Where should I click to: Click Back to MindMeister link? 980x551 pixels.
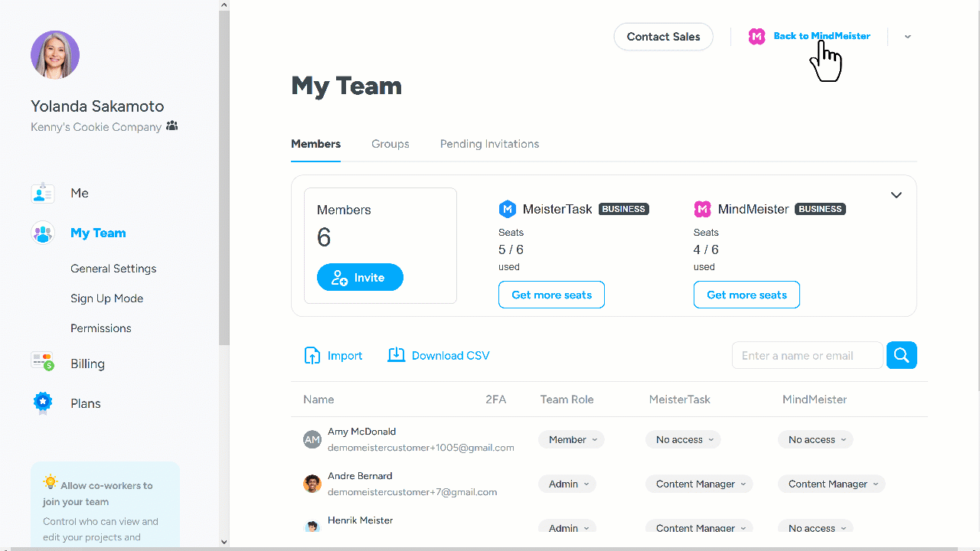coord(822,36)
